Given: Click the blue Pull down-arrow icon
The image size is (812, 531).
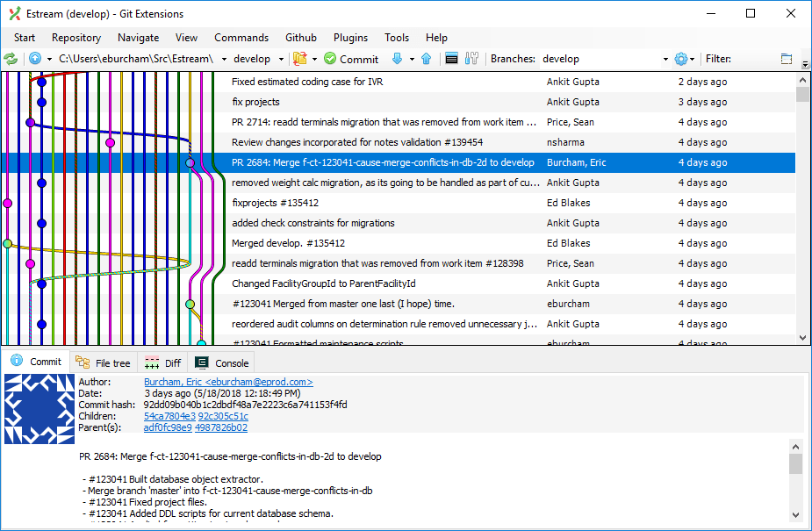Looking at the screenshot, I should (x=397, y=59).
